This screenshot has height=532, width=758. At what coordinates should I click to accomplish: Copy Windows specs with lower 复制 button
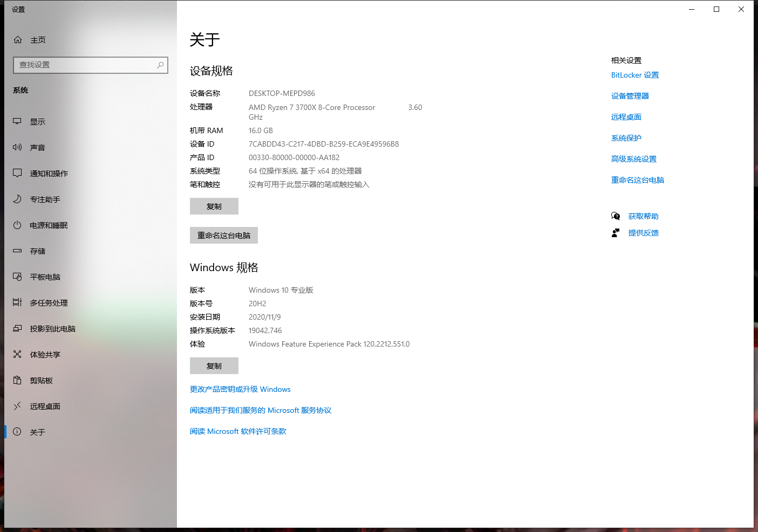point(214,366)
